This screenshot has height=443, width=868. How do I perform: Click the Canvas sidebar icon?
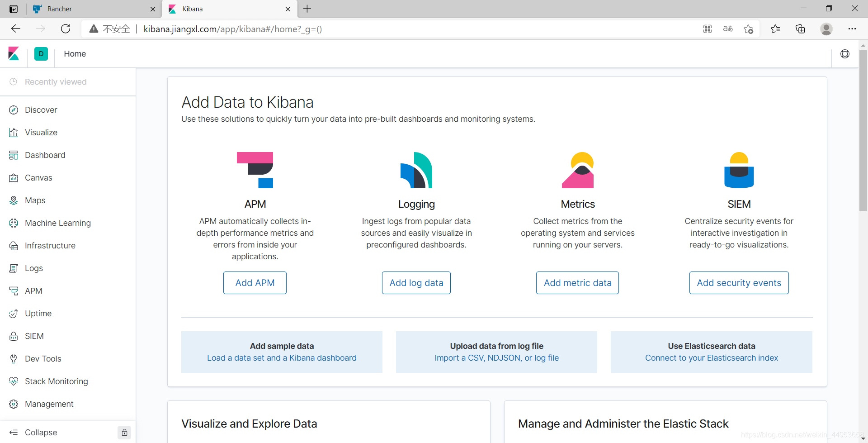coord(14,178)
